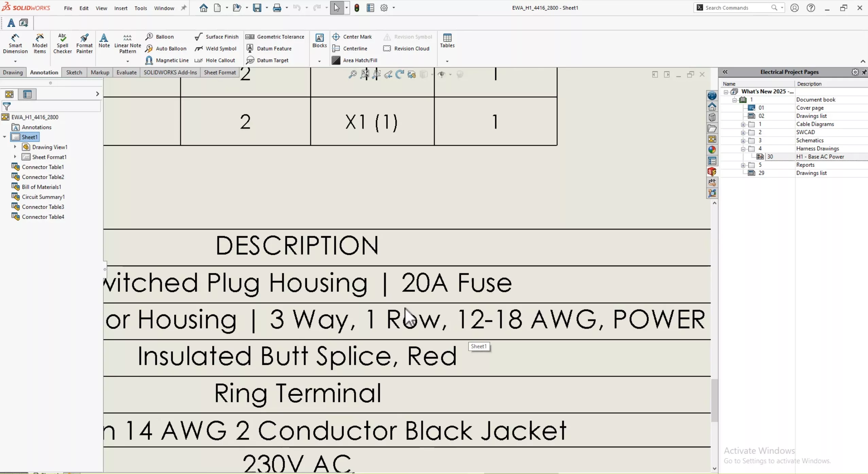
Task: Click the Smart Dimension tool
Action: click(x=15, y=44)
